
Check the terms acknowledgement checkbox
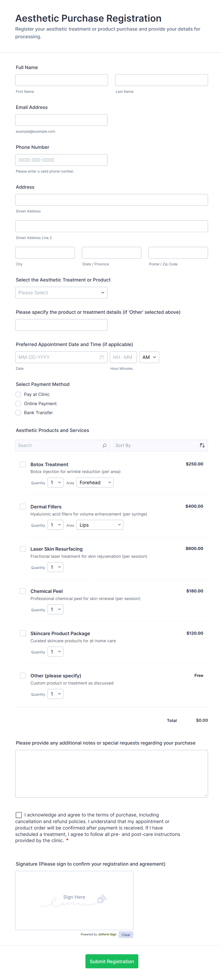[x=19, y=815]
